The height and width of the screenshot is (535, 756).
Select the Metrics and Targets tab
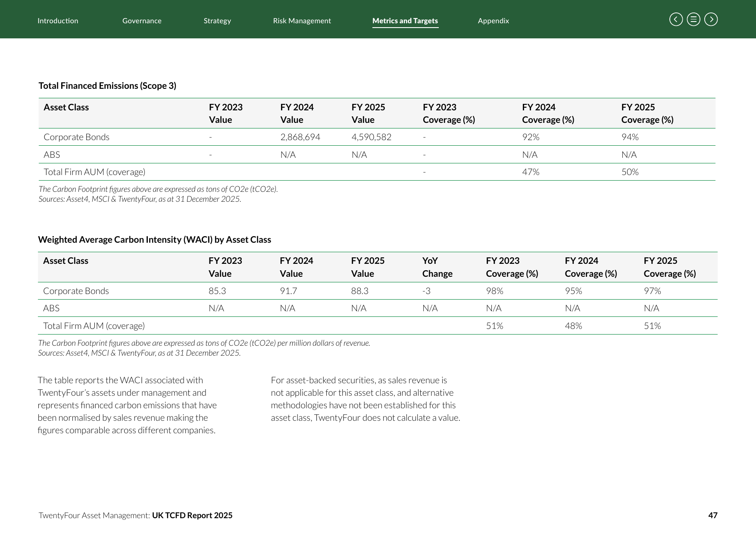tap(405, 21)
